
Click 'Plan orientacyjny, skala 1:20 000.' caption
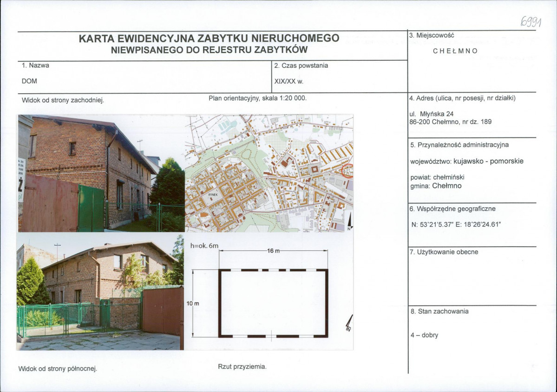257,98
